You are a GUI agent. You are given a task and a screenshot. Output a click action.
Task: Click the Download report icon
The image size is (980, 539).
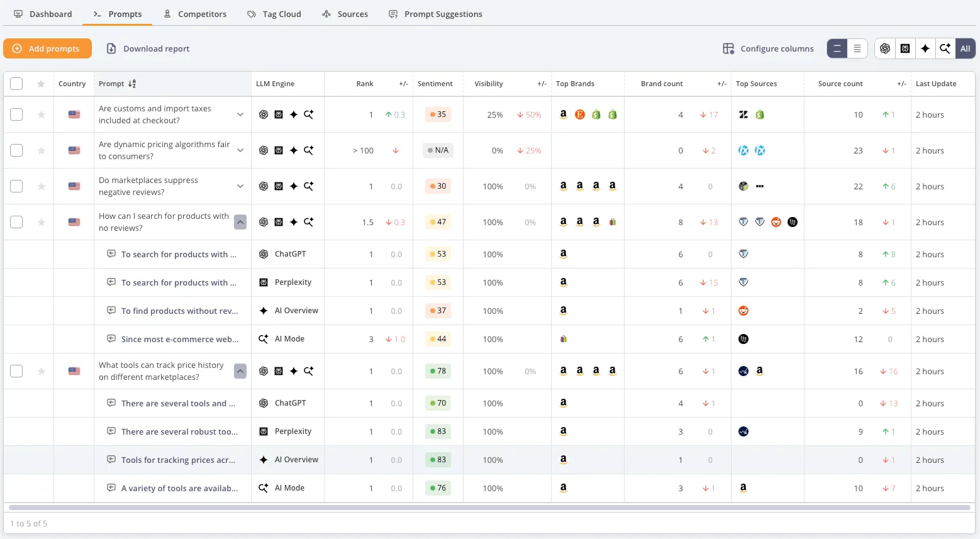[x=113, y=48]
